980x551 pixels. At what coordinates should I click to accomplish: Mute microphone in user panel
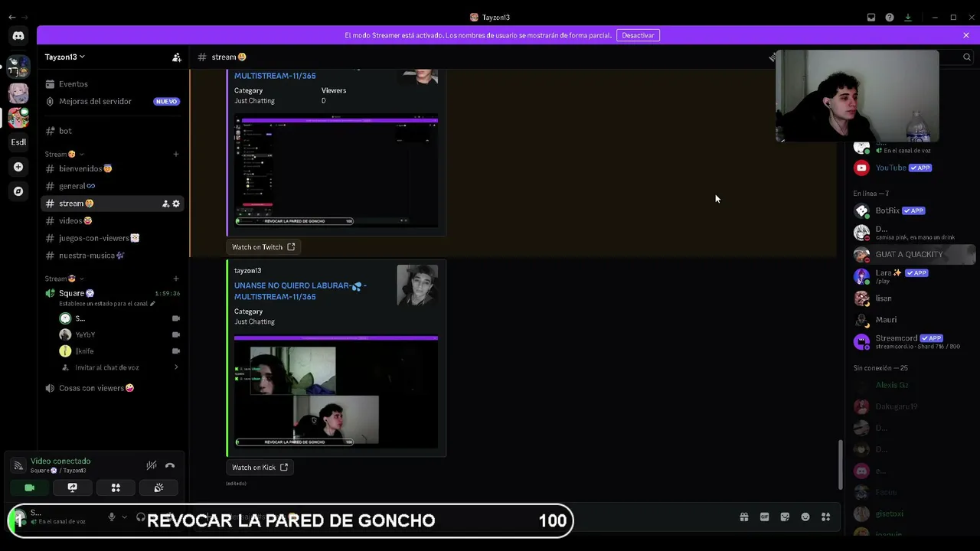(x=112, y=517)
